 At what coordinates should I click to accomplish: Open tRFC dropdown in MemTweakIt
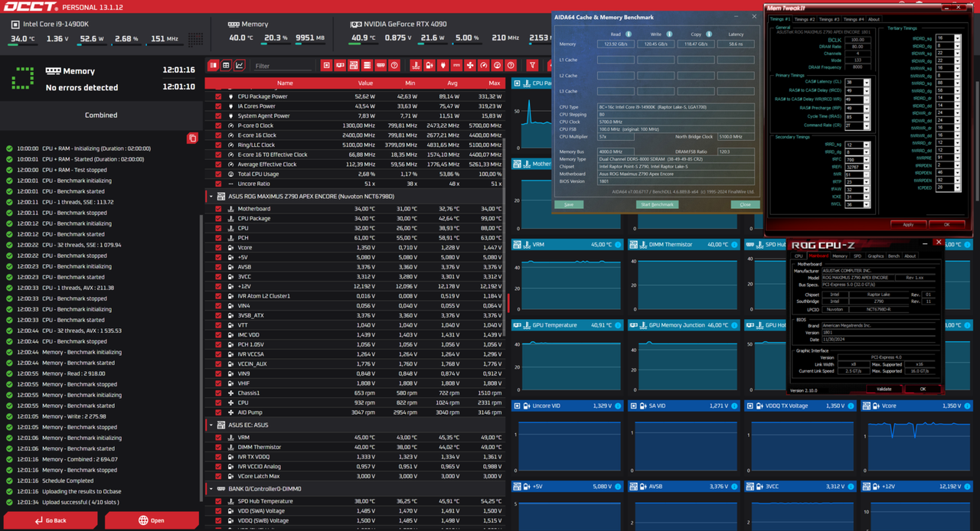[867, 160]
